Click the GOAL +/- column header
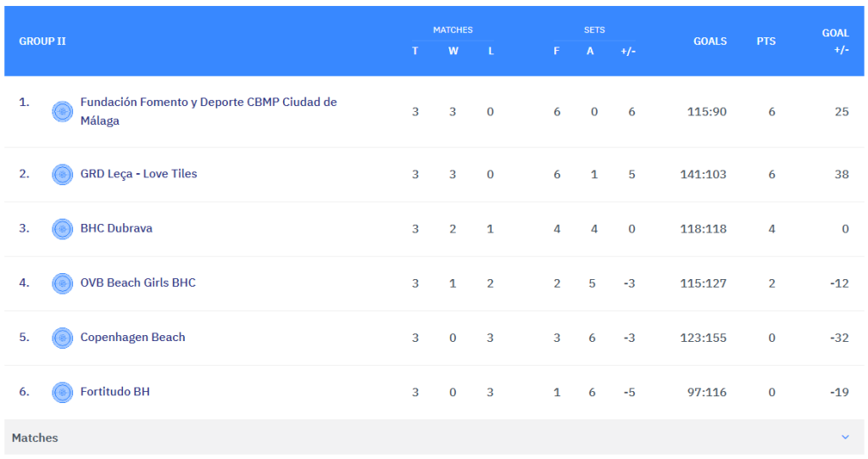Image resolution: width=868 pixels, height=459 pixels. point(836,41)
